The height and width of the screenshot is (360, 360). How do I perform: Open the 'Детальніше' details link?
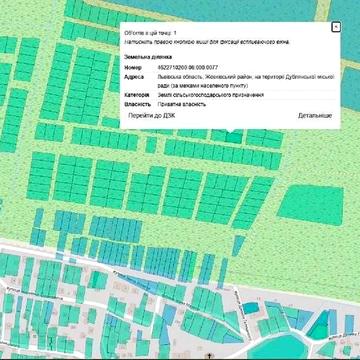point(315,115)
